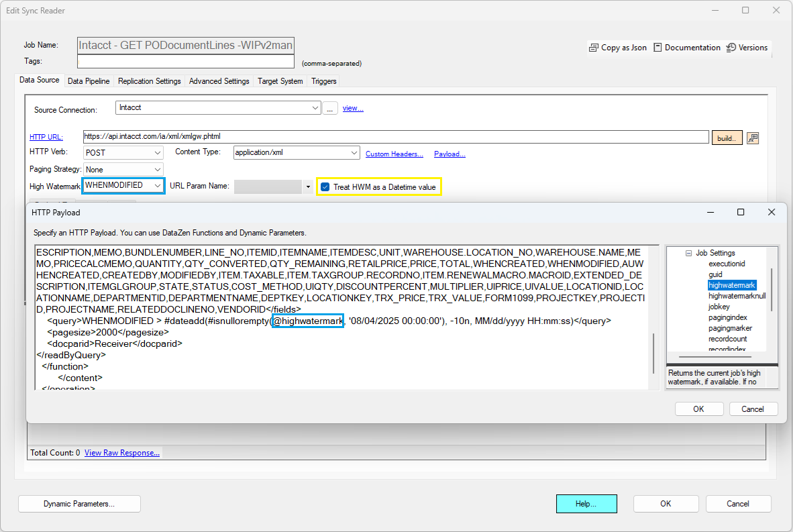Select highwatermarknull in Job Settings tree
The image size is (793, 532).
tap(737, 296)
